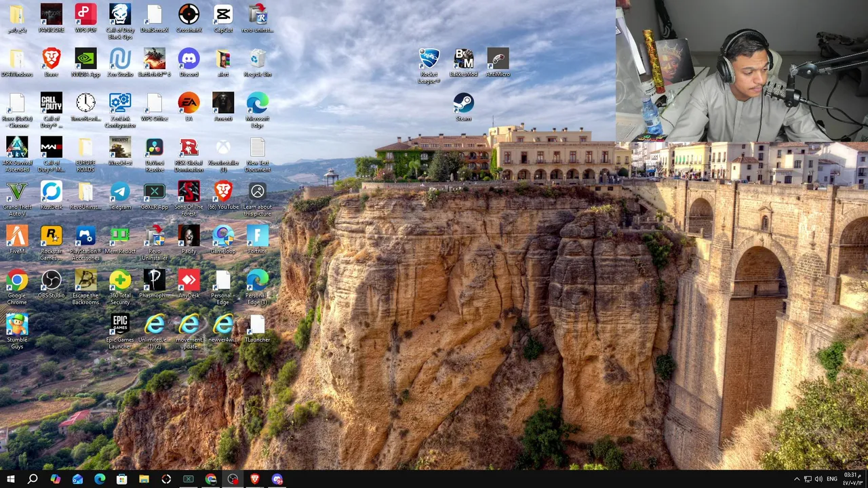
Task: Launch Phasmophobia desktop icon
Action: 154,283
